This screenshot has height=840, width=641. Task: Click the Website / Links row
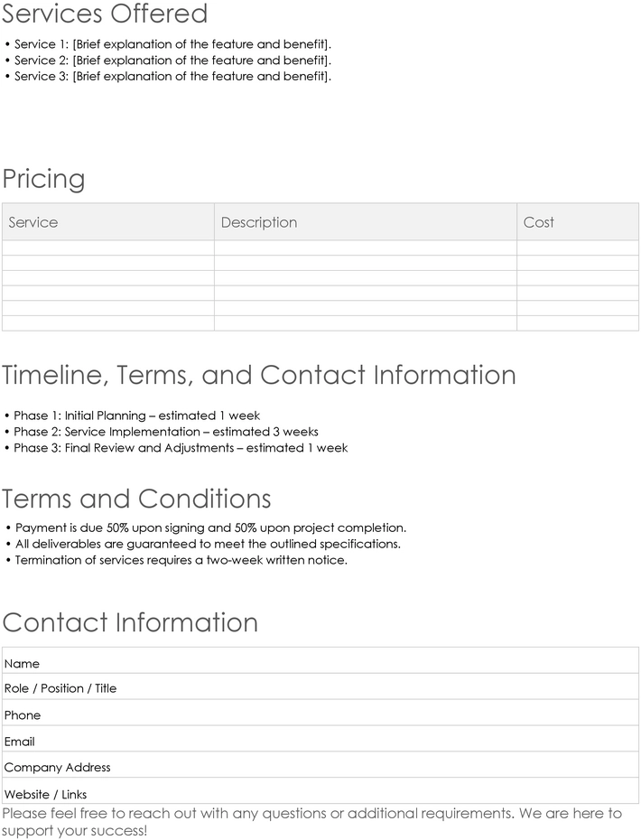(320, 791)
